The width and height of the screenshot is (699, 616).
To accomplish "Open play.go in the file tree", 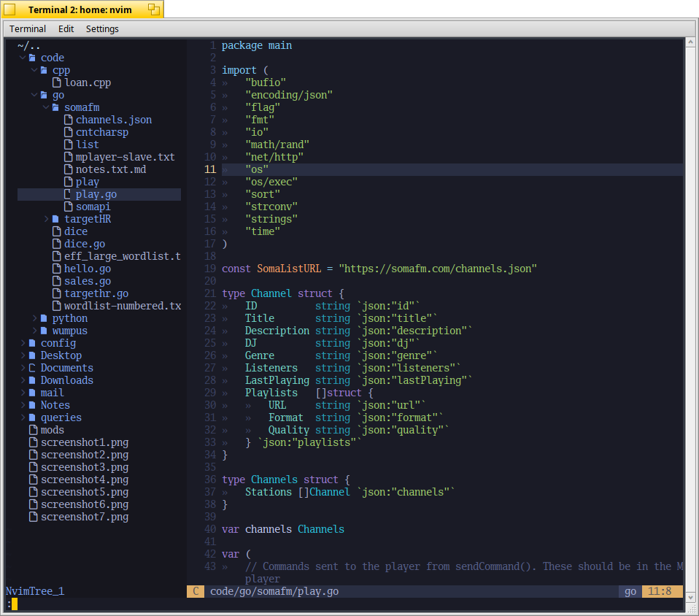I will point(96,194).
